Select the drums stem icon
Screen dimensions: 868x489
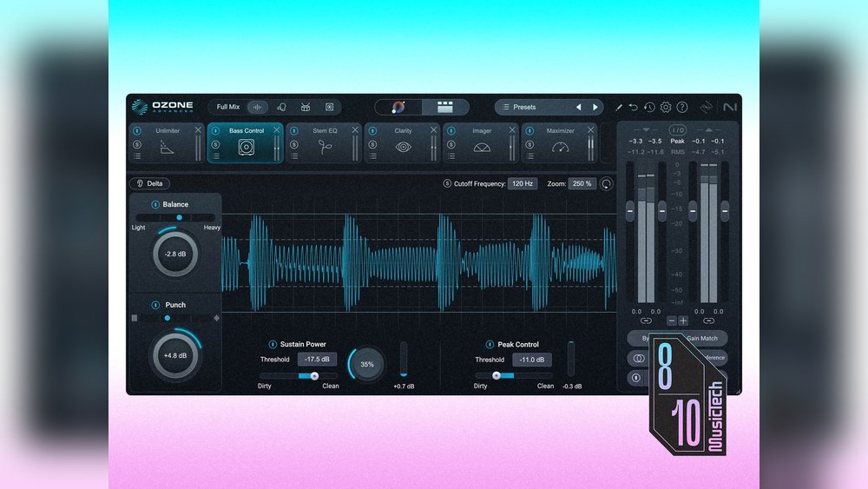pyautogui.click(x=305, y=107)
